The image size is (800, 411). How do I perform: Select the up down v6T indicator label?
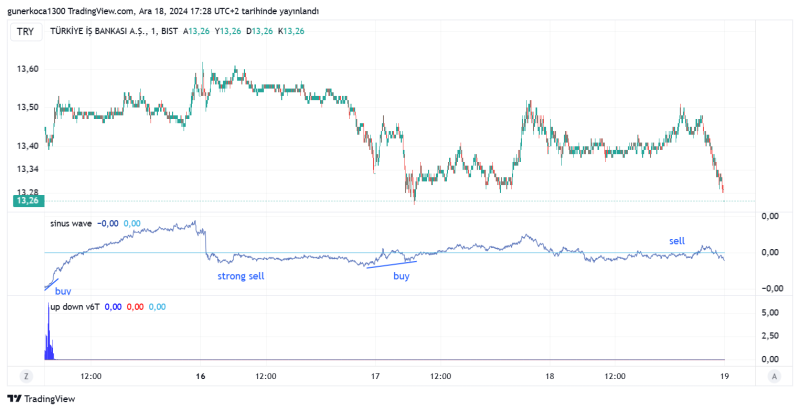[x=75, y=306]
